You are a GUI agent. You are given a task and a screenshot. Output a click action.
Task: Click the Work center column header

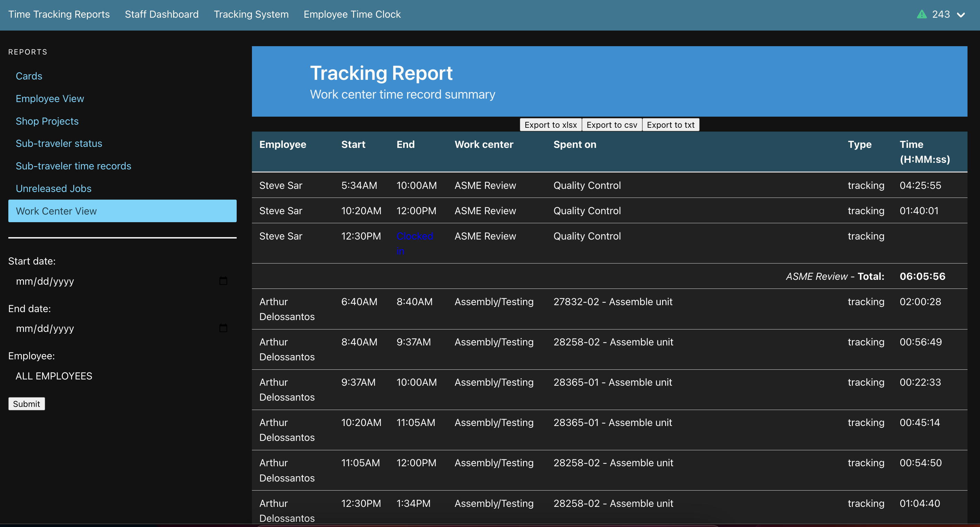click(484, 144)
